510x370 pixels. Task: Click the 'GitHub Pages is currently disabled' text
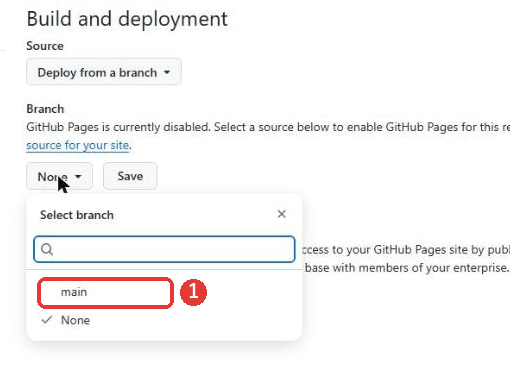pos(118,127)
